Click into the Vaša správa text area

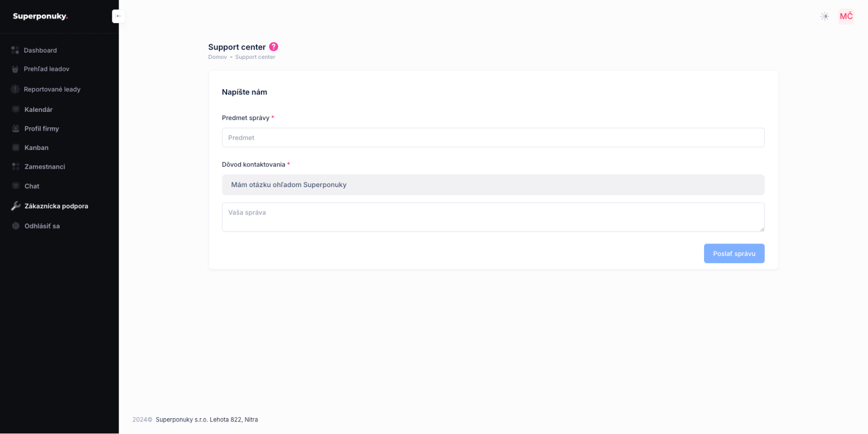coord(493,217)
